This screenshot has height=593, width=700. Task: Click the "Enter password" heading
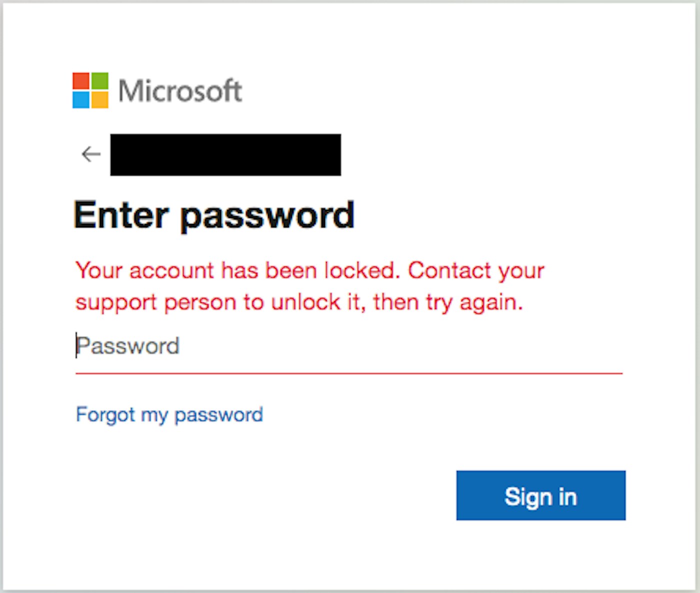pyautogui.click(x=214, y=215)
